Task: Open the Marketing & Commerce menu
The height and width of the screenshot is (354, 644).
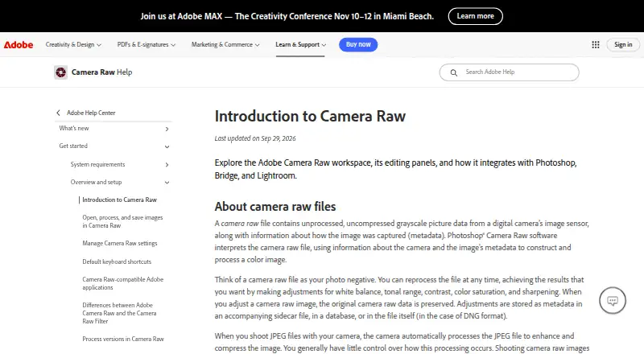Action: (225, 45)
